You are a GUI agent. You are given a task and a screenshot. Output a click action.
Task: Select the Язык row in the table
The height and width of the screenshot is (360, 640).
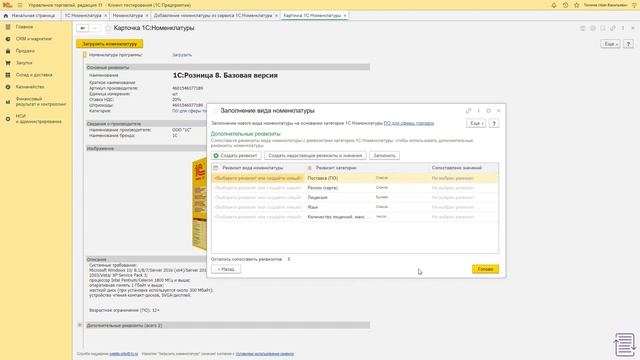(355, 207)
